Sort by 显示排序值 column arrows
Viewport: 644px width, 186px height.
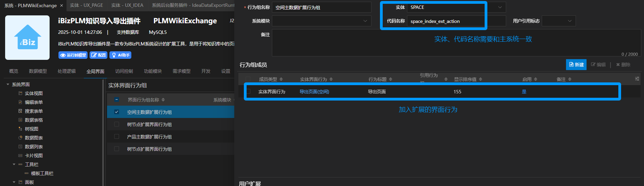[x=481, y=79]
